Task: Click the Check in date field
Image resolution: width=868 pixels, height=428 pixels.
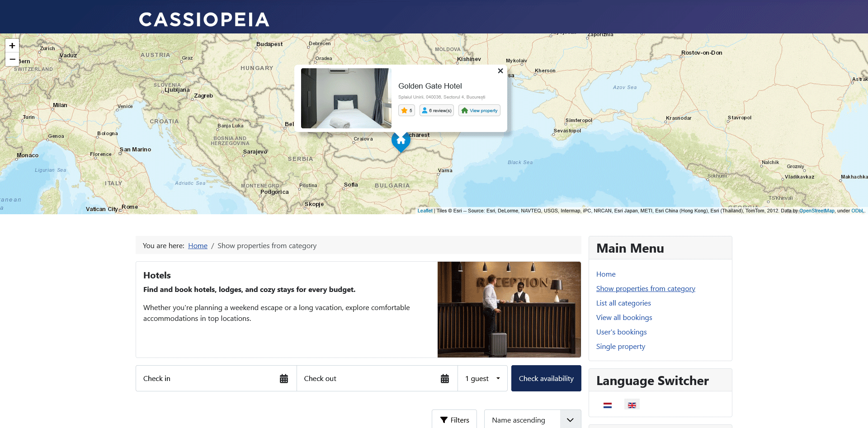Action: 216,378
